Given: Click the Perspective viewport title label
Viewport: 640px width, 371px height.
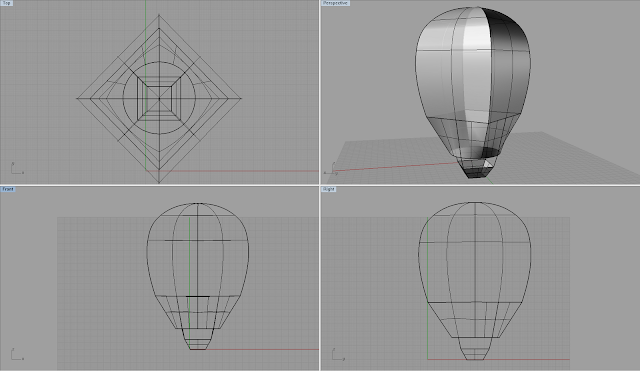Looking at the screenshot, I should coord(335,3).
